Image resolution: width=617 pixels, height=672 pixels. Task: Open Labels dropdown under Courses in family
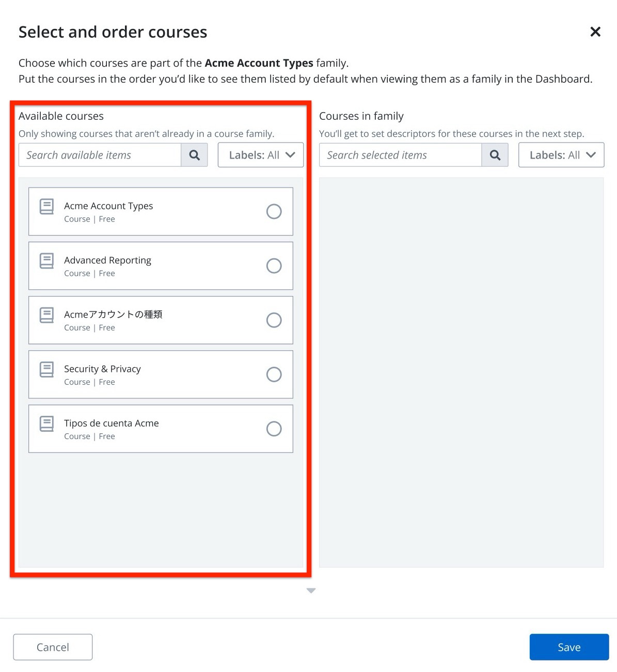point(561,155)
